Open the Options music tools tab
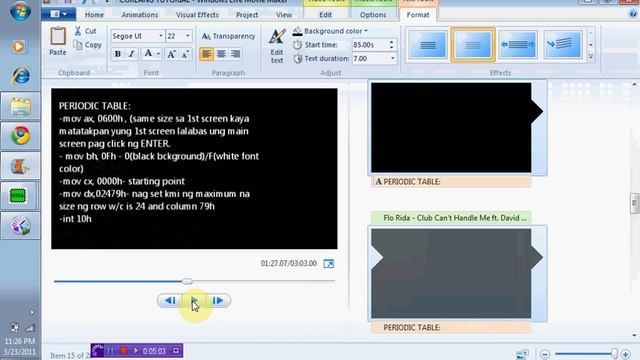This screenshot has height=360, width=640. click(x=373, y=15)
